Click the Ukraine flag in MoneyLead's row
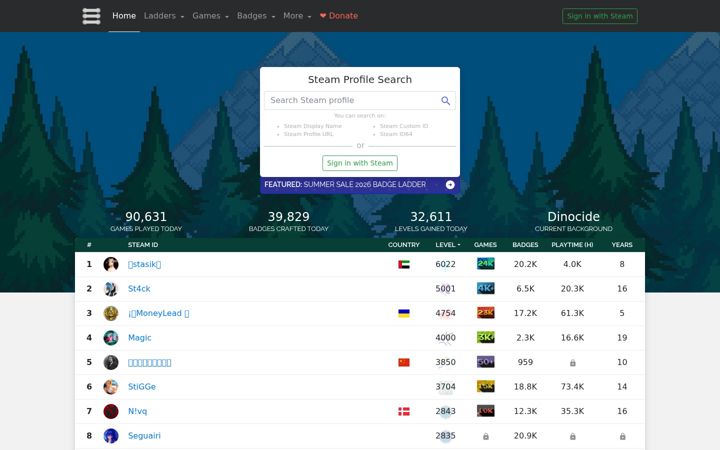The image size is (720, 450). coord(404,313)
